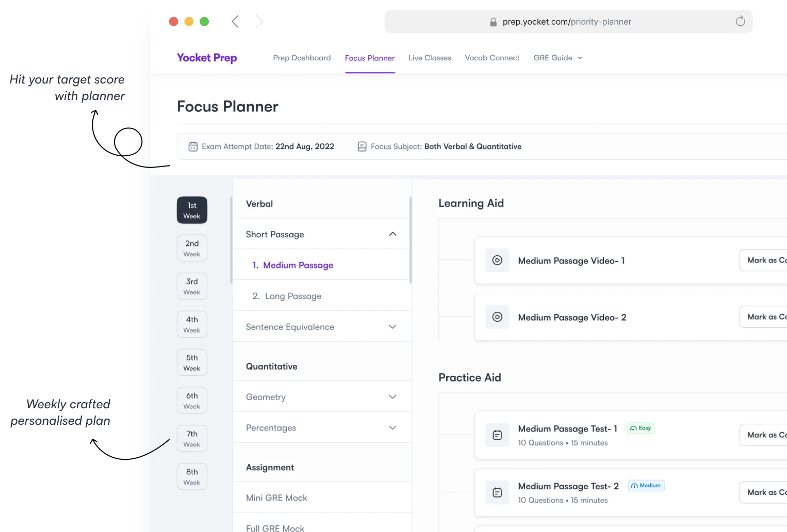Viewport: 787px width, 532px height.
Task: Click the Assignment section heading
Action: 270,468
